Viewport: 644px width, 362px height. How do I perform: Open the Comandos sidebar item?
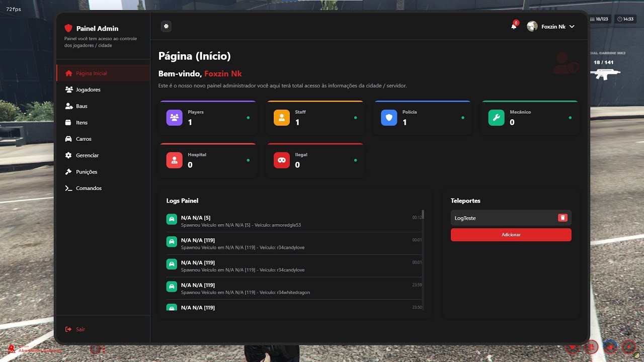(103, 188)
